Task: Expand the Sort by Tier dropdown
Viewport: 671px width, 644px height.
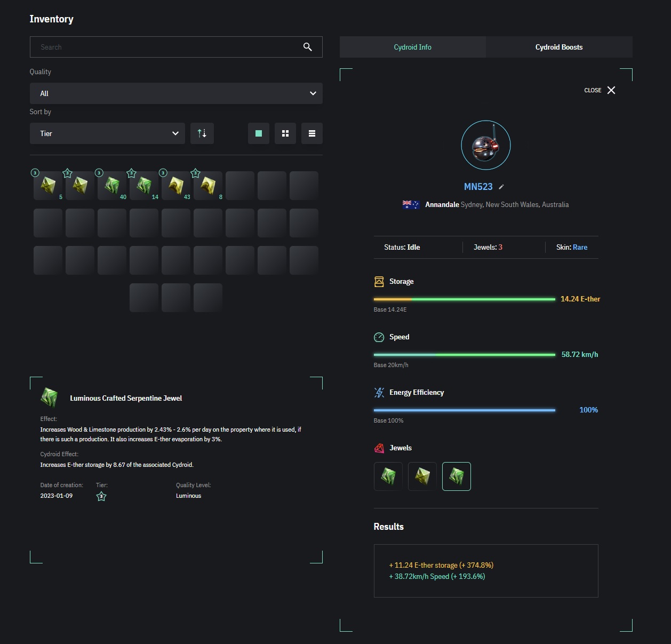Action: (x=107, y=133)
